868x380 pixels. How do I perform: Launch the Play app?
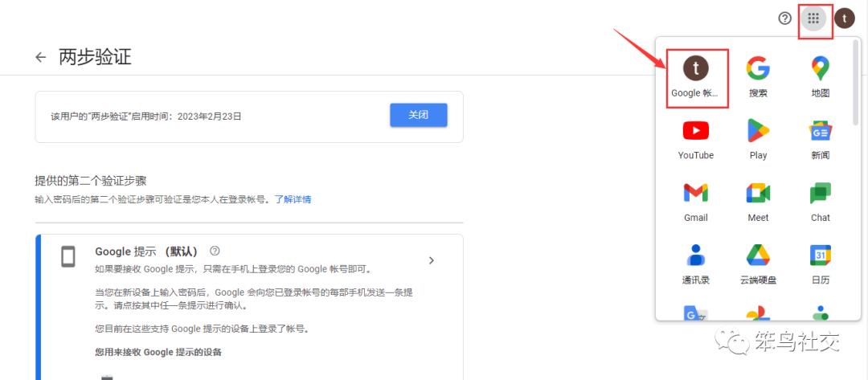point(758,140)
